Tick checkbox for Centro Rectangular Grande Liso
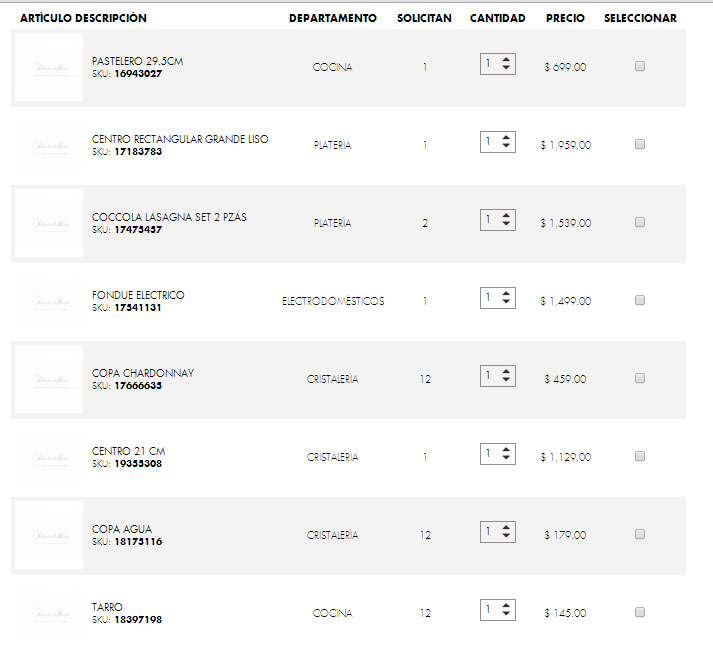 [x=640, y=144]
